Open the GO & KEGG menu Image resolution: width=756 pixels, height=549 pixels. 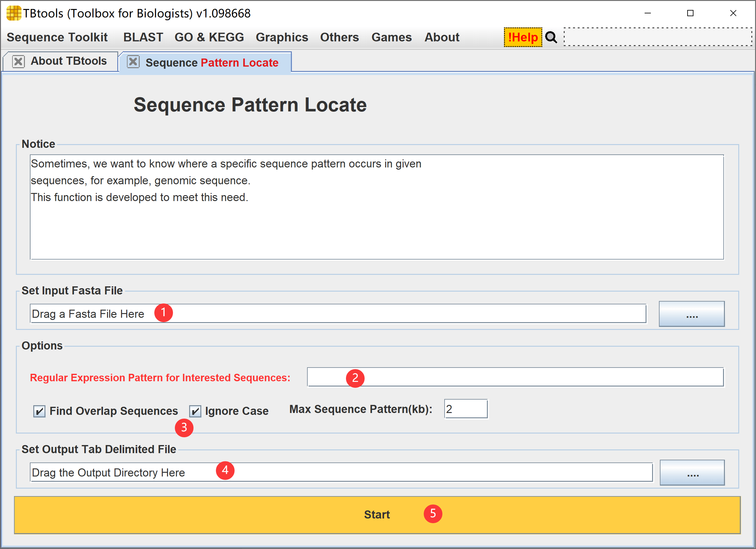coord(209,37)
